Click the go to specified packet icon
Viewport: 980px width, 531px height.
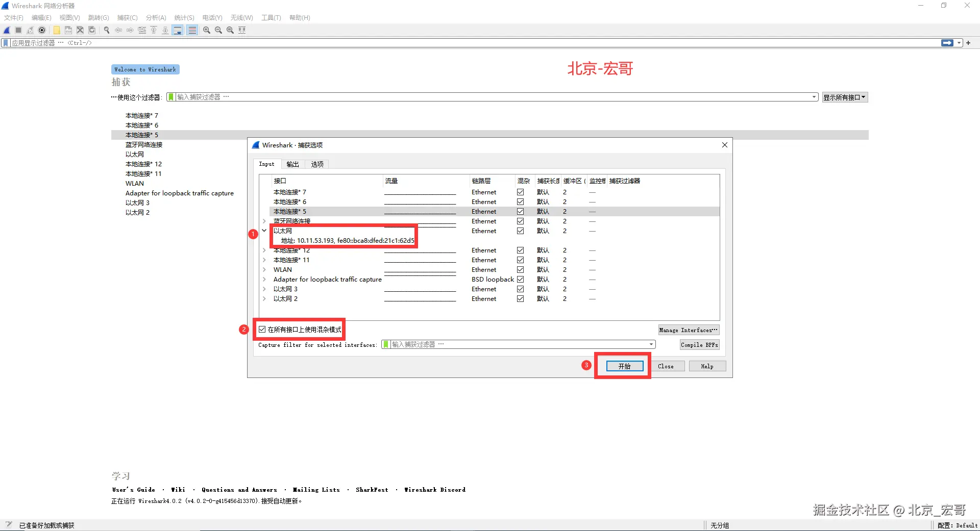coord(142,30)
